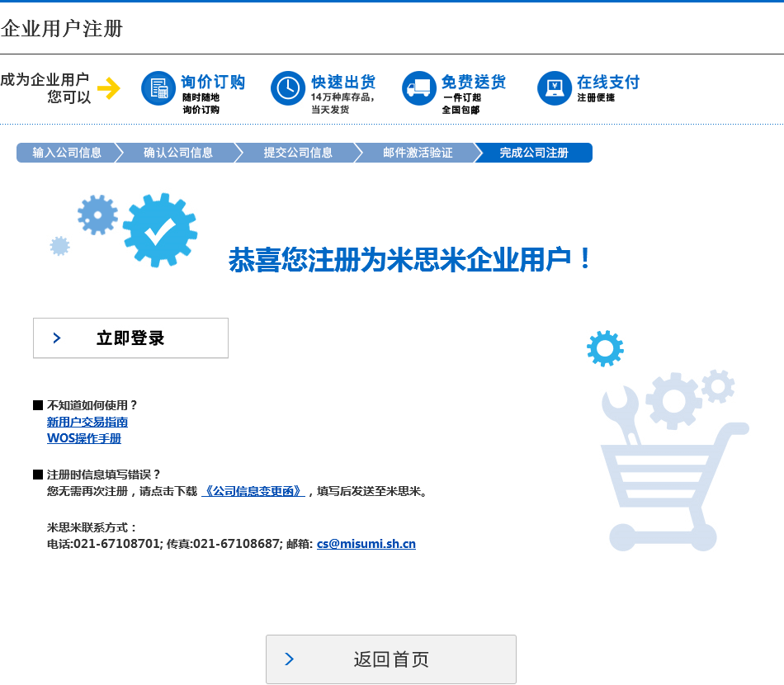Click the chevron arrow in 返回首页 button

click(290, 659)
